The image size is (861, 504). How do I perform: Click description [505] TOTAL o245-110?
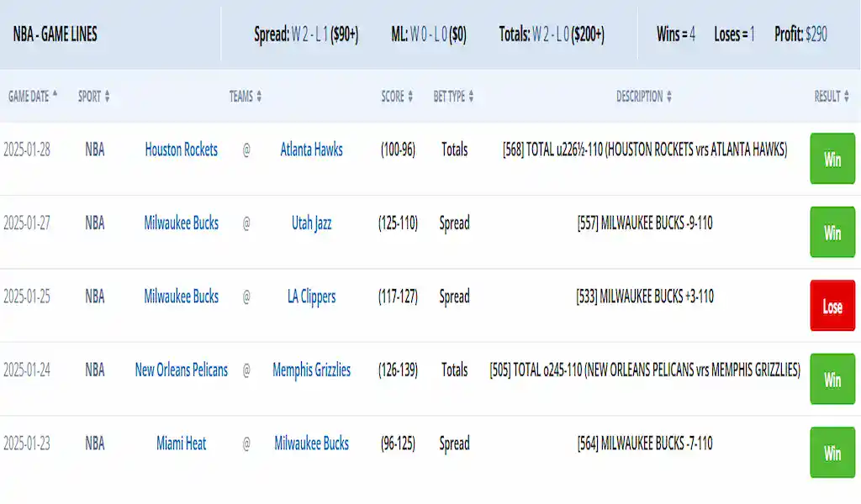(645, 370)
